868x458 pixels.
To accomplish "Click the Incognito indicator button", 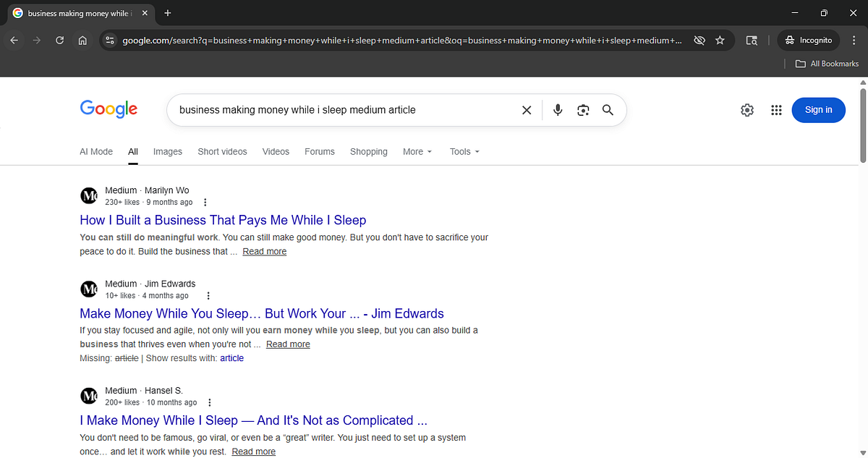I will pyautogui.click(x=809, y=41).
